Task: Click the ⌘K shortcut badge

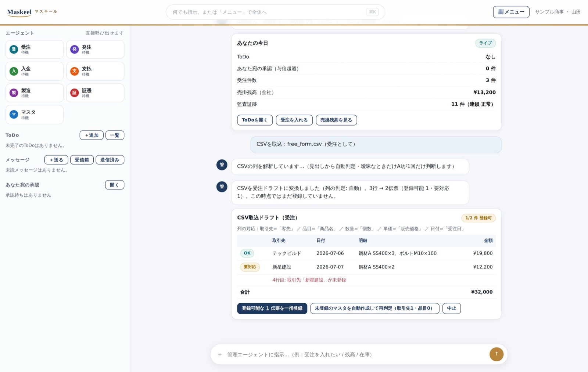Action: click(372, 12)
